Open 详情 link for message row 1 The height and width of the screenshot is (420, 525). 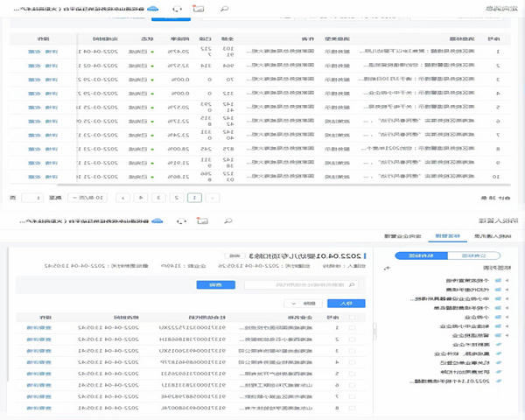52,52
